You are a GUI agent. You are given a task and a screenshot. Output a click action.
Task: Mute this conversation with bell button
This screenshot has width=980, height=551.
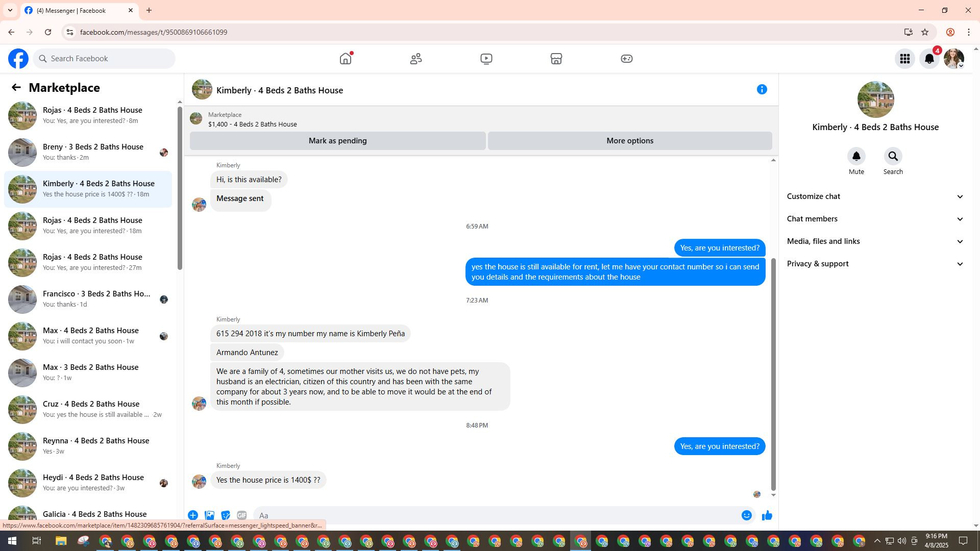tap(856, 157)
